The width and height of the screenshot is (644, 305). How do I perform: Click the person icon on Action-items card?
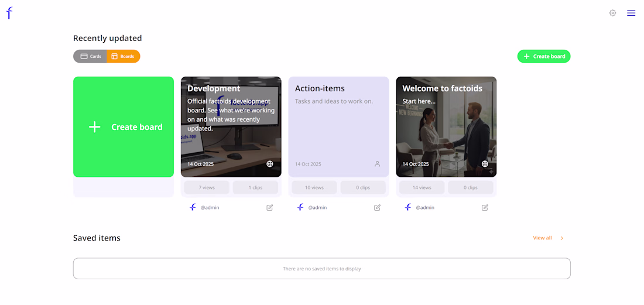378,164
